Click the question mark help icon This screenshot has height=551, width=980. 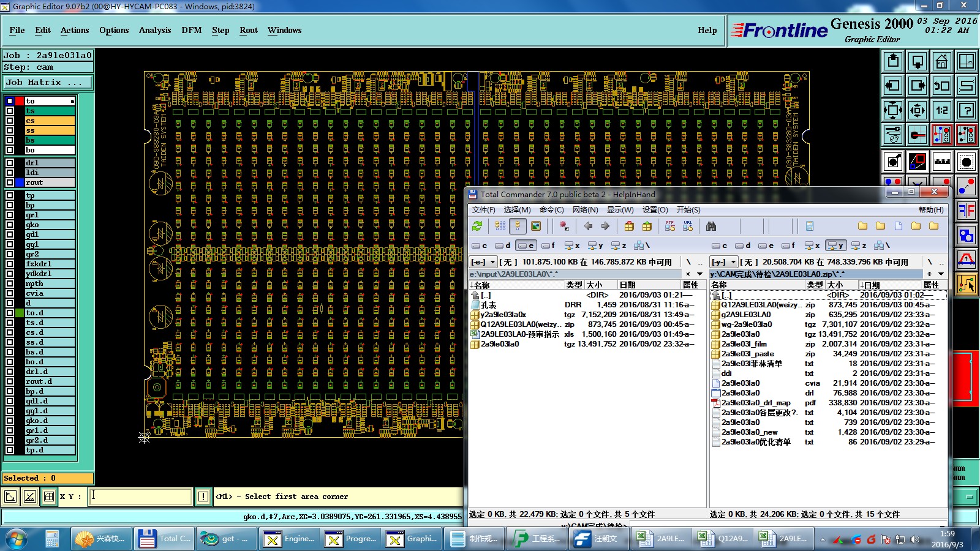pos(966,110)
